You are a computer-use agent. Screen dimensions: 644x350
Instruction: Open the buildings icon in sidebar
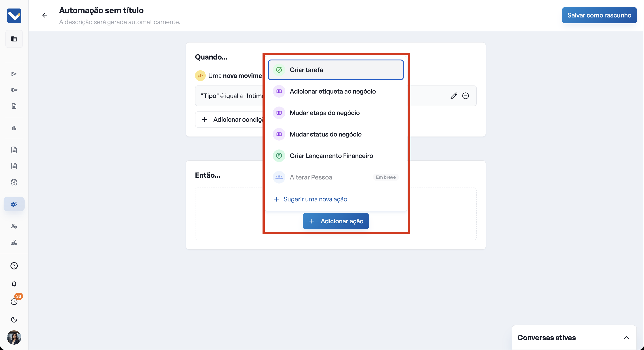(14, 39)
